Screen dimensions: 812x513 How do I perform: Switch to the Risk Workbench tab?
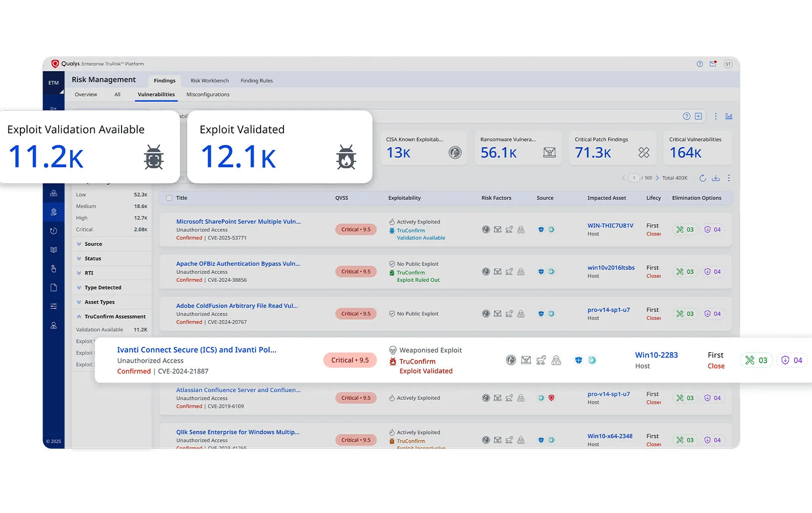209,81
